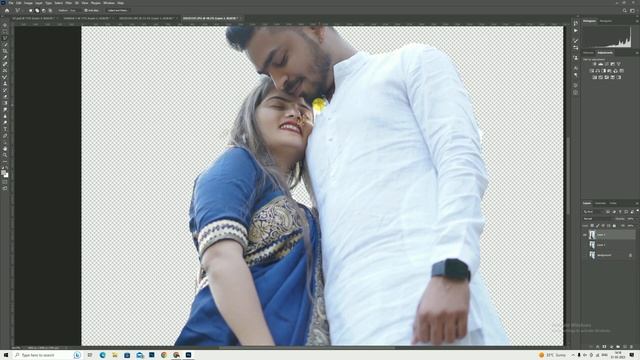Screen dimensions: 640x360
Task: Select the Move tool
Action: click(x=5, y=25)
